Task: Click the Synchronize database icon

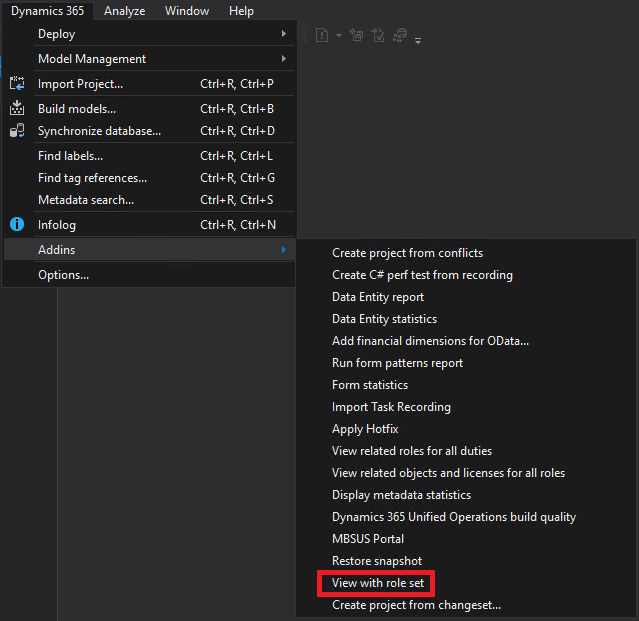Action: (x=17, y=130)
